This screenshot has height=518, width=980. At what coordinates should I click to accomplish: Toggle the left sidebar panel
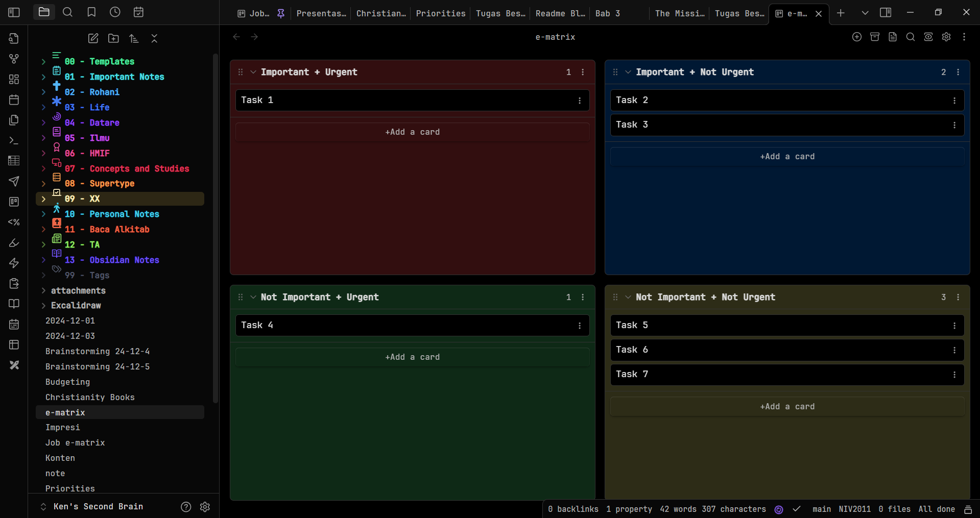[x=14, y=12]
